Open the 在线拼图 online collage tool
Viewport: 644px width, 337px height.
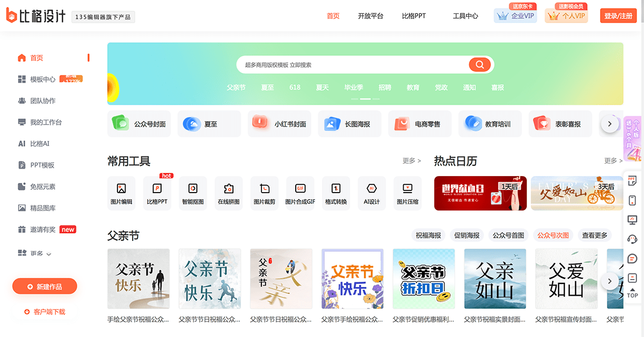click(x=229, y=193)
